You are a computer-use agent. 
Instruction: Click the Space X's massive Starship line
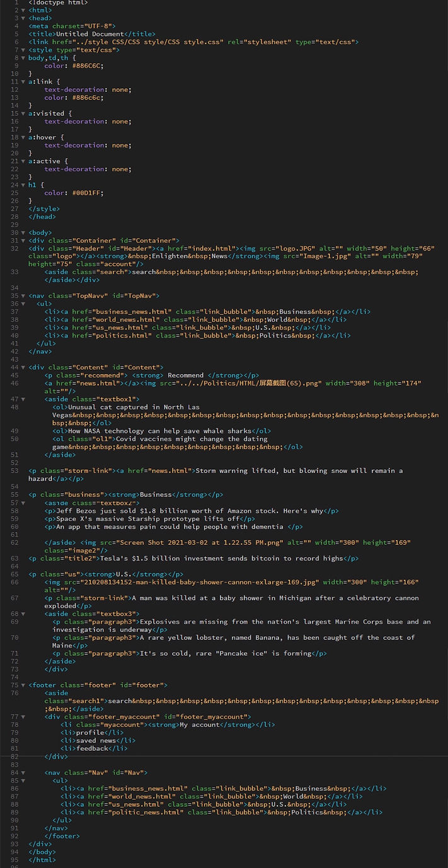tap(149, 519)
